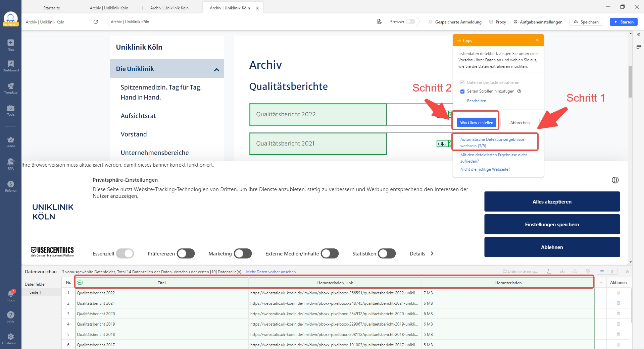Screen dimensions: 644x349
Task: Click the globe language icon in privacy banner
Action: [615, 180]
